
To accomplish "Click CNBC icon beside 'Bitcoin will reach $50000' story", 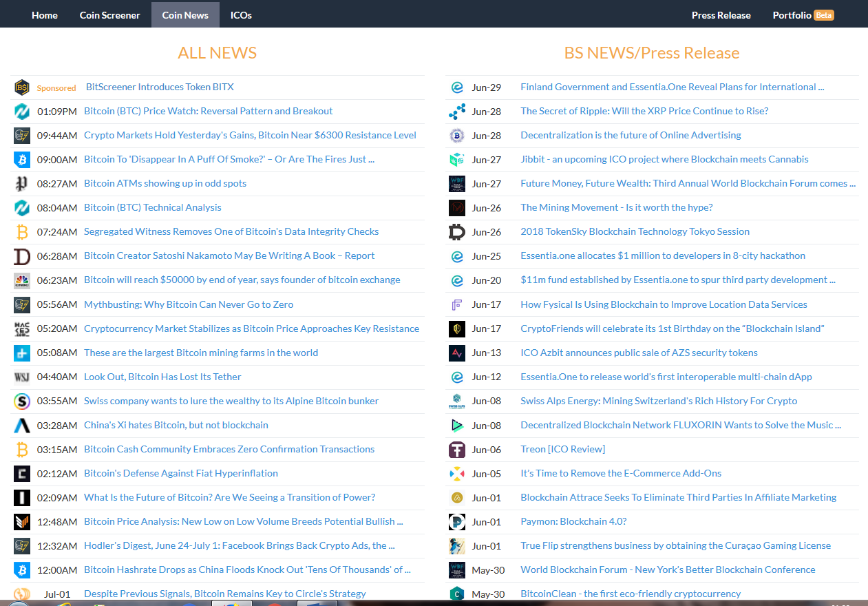I will tap(22, 280).
